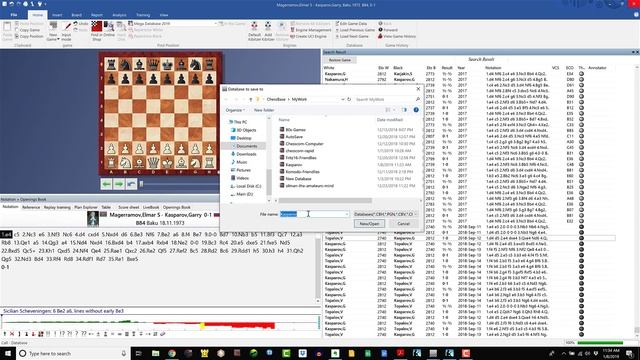Click the up-folder arrow in dialog
The height and width of the screenshot is (360, 640).
[250, 99]
